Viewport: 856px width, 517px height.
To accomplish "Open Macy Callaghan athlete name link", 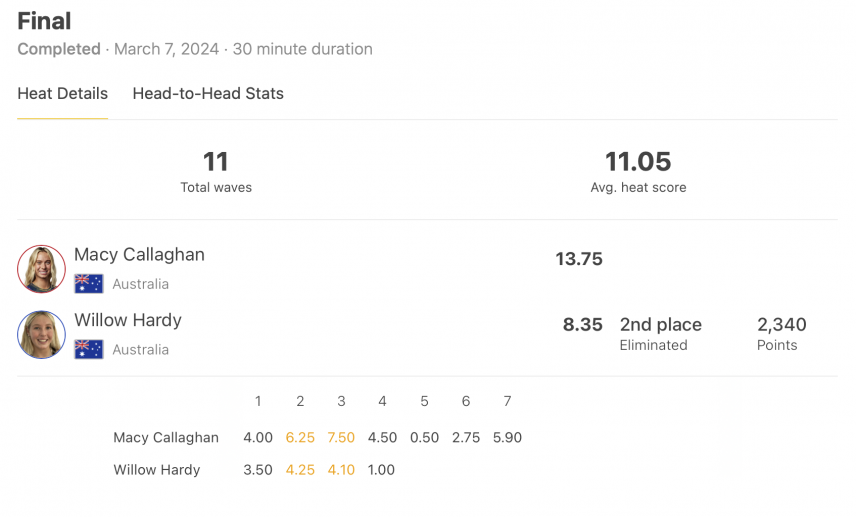I will coord(139,255).
